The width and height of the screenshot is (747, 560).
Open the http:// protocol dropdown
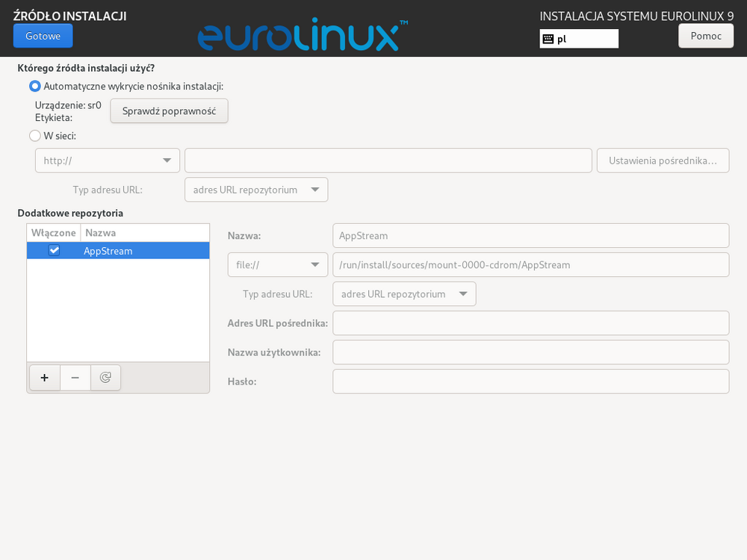(x=108, y=161)
